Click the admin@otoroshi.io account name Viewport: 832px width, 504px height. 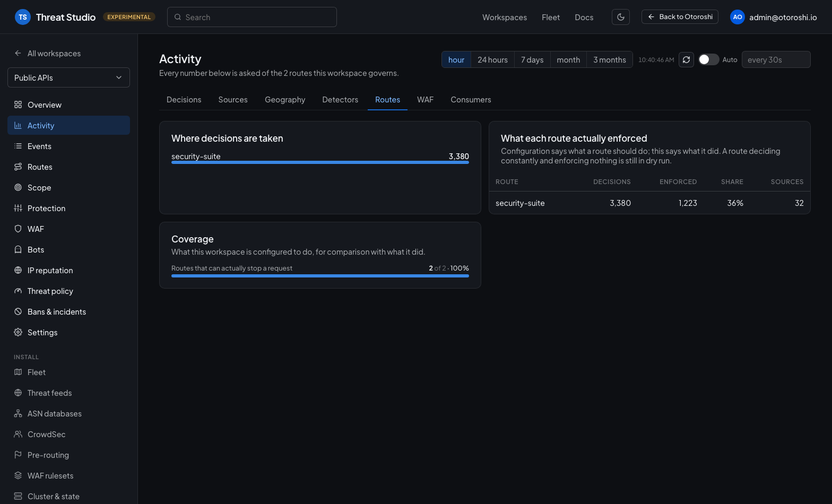(x=783, y=17)
